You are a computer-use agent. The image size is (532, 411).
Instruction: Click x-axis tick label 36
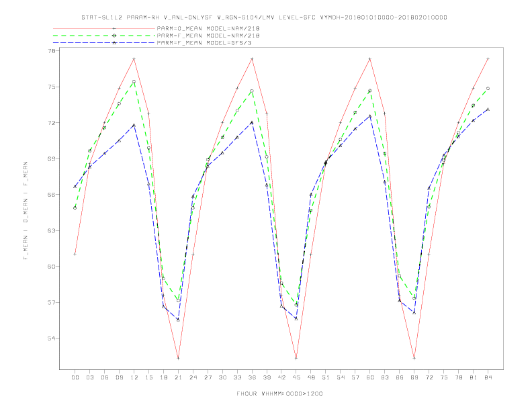(x=252, y=377)
